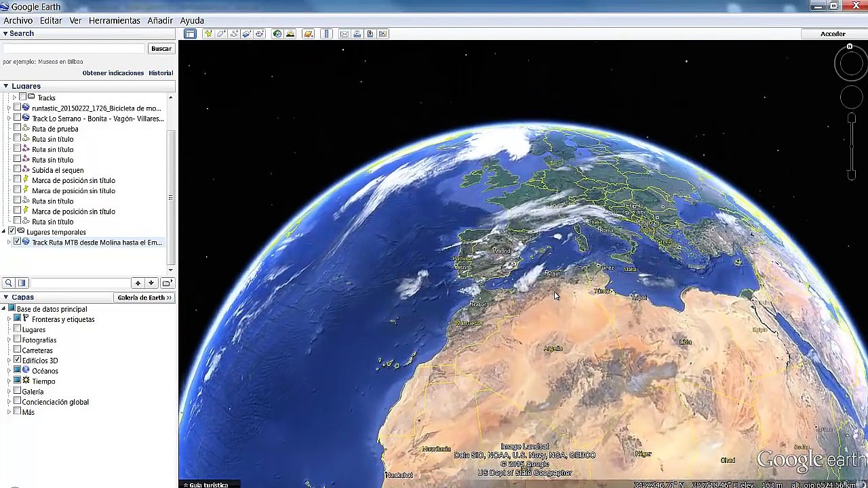
Task: Expand the Tiempo layer
Action: point(9,382)
